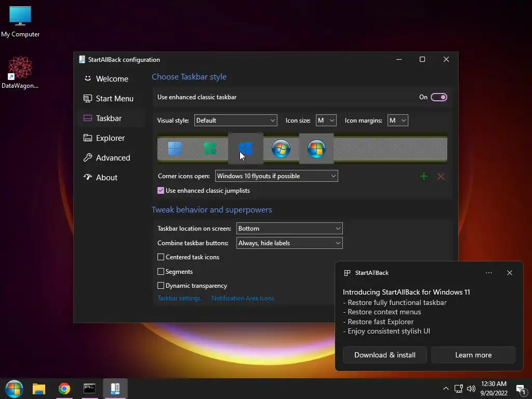Viewport: 532px width, 399px height.
Task: Open the Icon size dropdown
Action: 326,121
